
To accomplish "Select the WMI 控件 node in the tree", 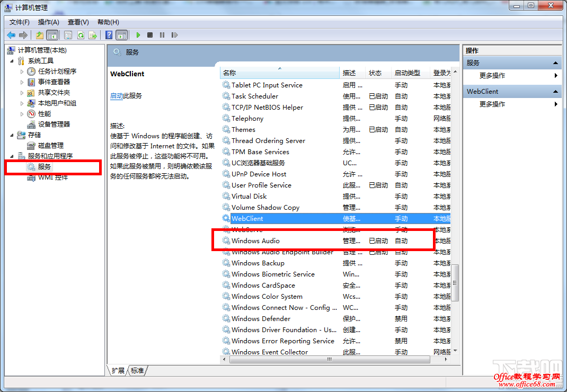I will (x=47, y=177).
